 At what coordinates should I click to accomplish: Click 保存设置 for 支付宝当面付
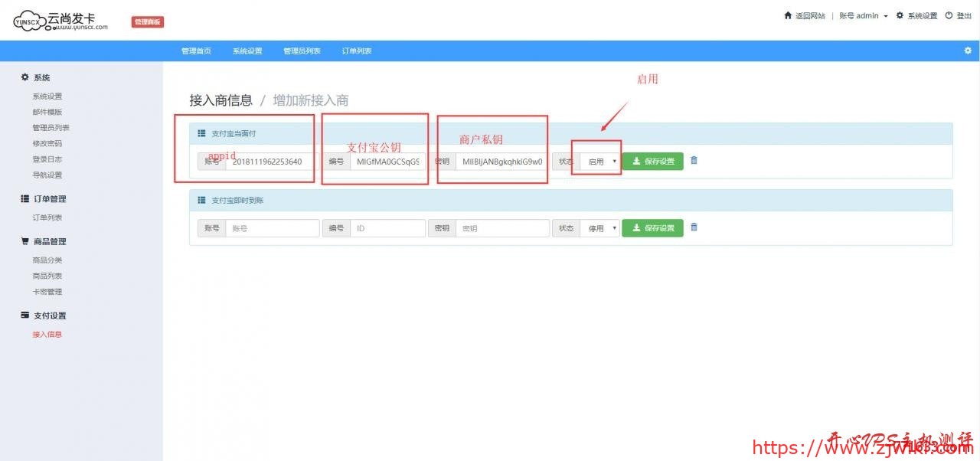click(652, 161)
